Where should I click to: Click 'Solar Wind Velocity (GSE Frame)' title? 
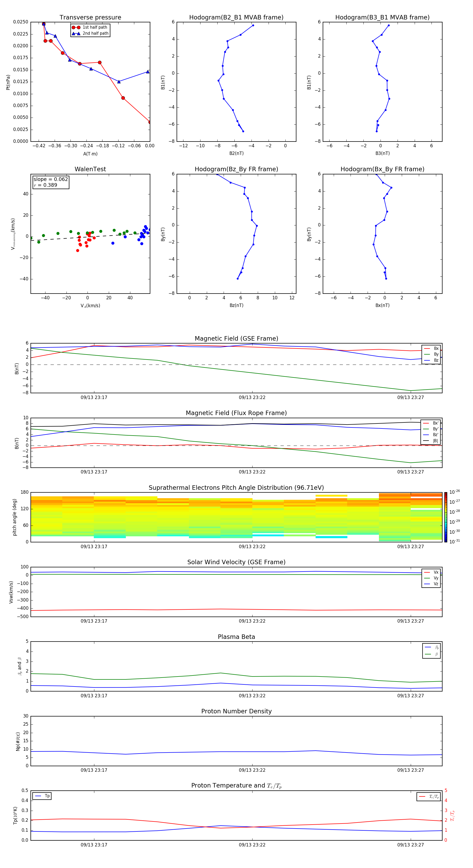(x=236, y=562)
